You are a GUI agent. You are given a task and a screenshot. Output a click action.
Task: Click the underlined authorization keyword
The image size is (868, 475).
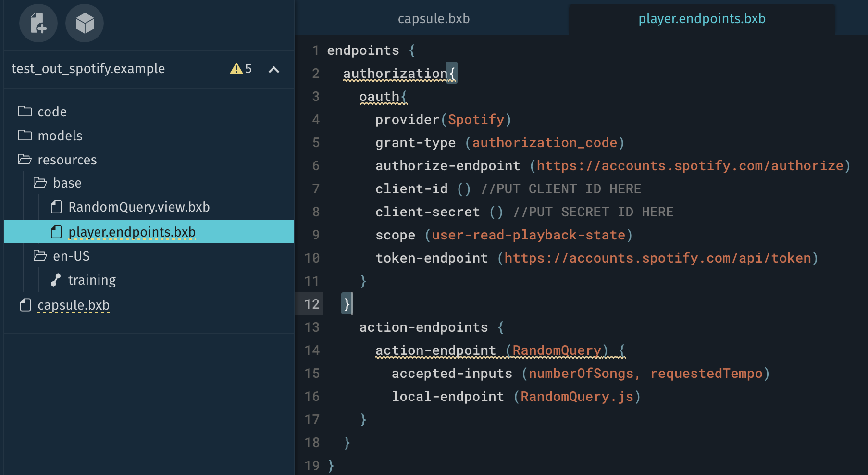394,73
